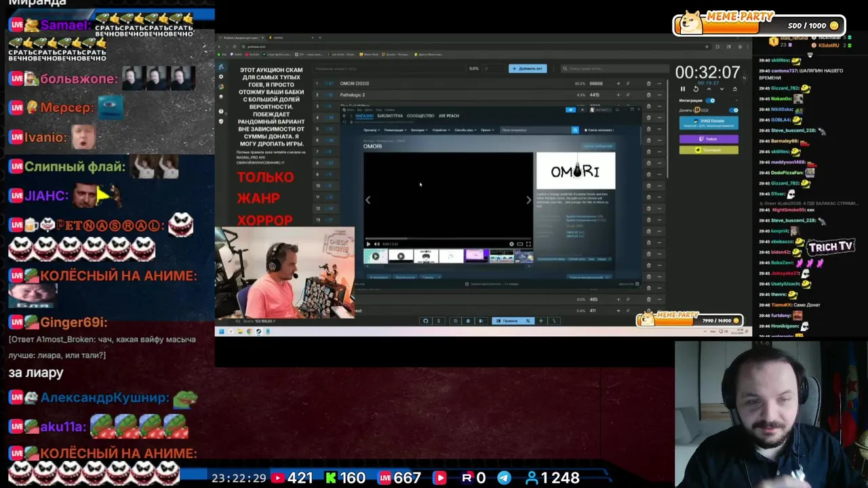Delete the Pathologic 2 lot trash icon
Viewport: 868px width, 488px height.
(648, 95)
